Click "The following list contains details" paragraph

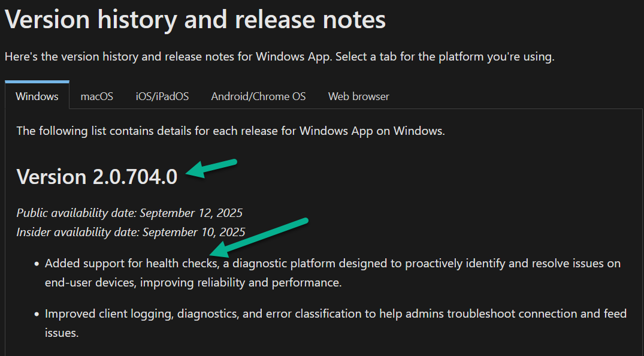click(x=231, y=131)
